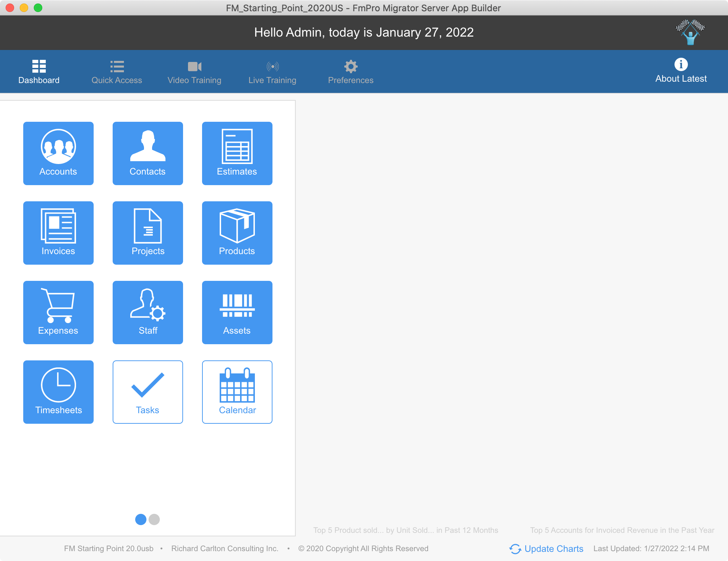Click the Update Charts link

click(x=547, y=549)
